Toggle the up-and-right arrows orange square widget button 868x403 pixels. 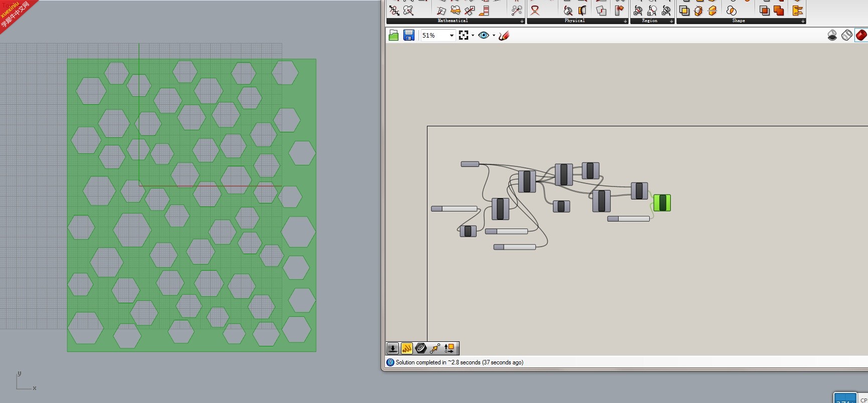(449, 348)
